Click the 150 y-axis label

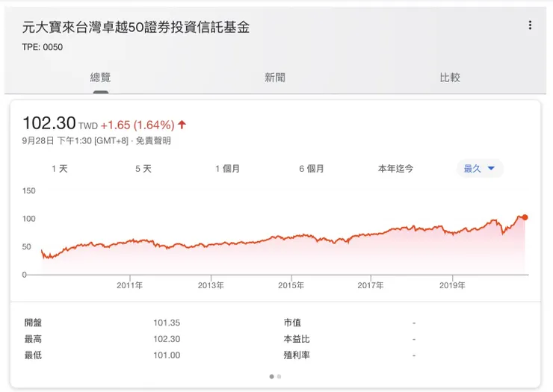[28, 190]
